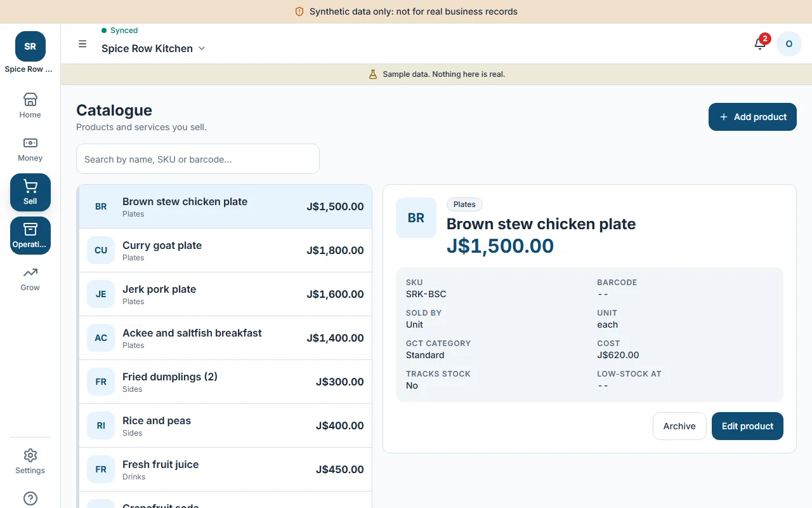Click the synthetic data warning shield icon
Viewport: 812px width, 508px height.
coord(299,11)
